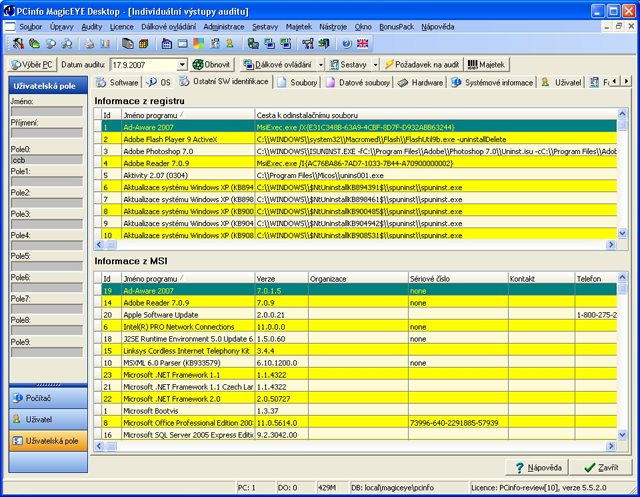Screen dimensions: 640x497
Task: Expand the Dálkové ovládání dropdown arrow
Action: (320, 64)
